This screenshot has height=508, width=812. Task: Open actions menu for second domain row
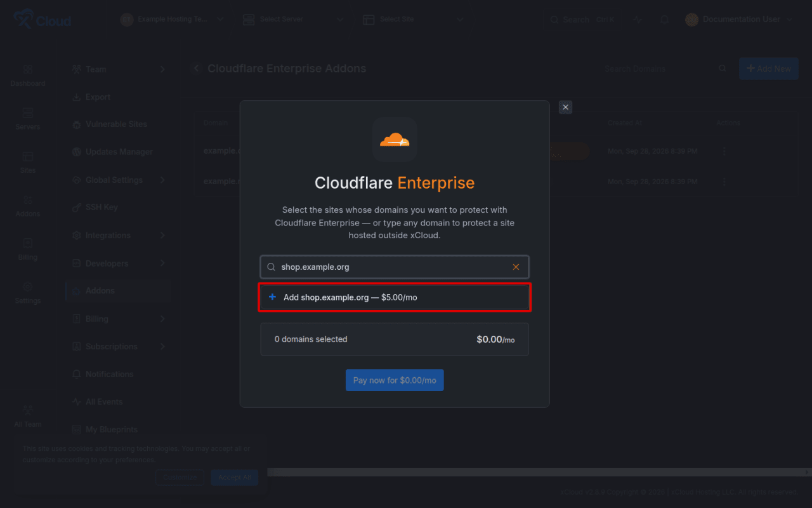point(724,182)
